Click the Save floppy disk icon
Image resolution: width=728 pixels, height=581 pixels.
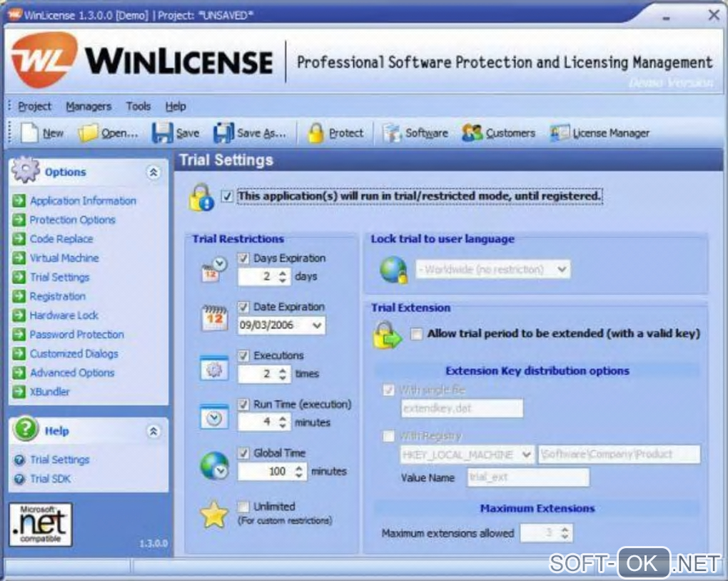click(x=163, y=133)
